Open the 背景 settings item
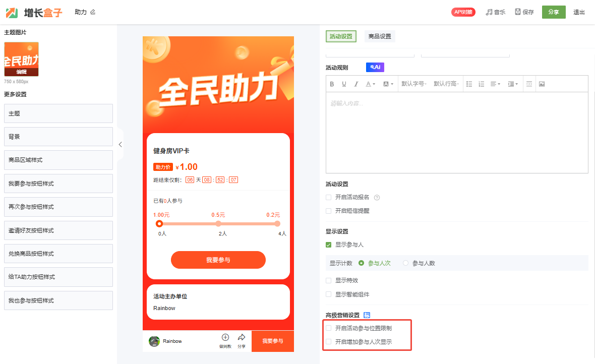595x364 pixels. click(x=58, y=137)
